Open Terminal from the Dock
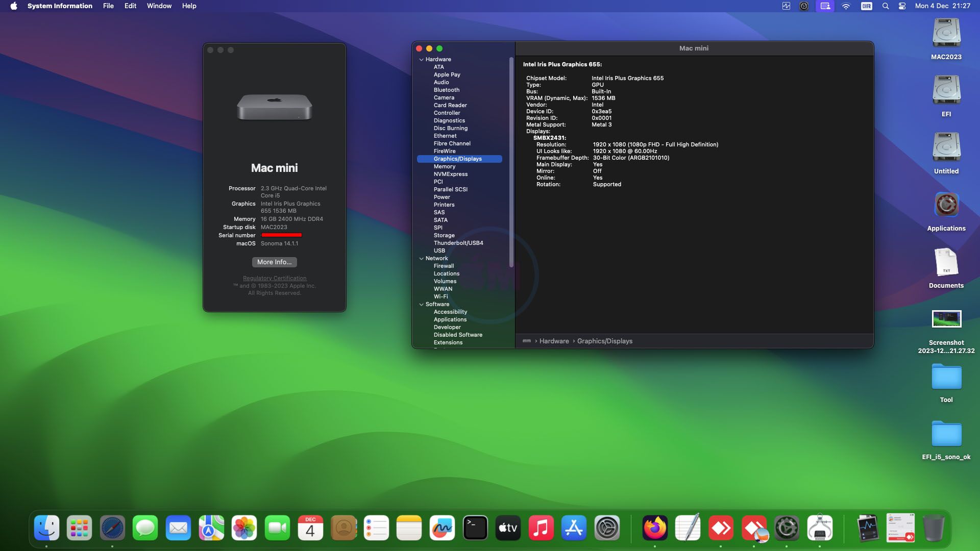Screen dimensions: 980x551 475,528
